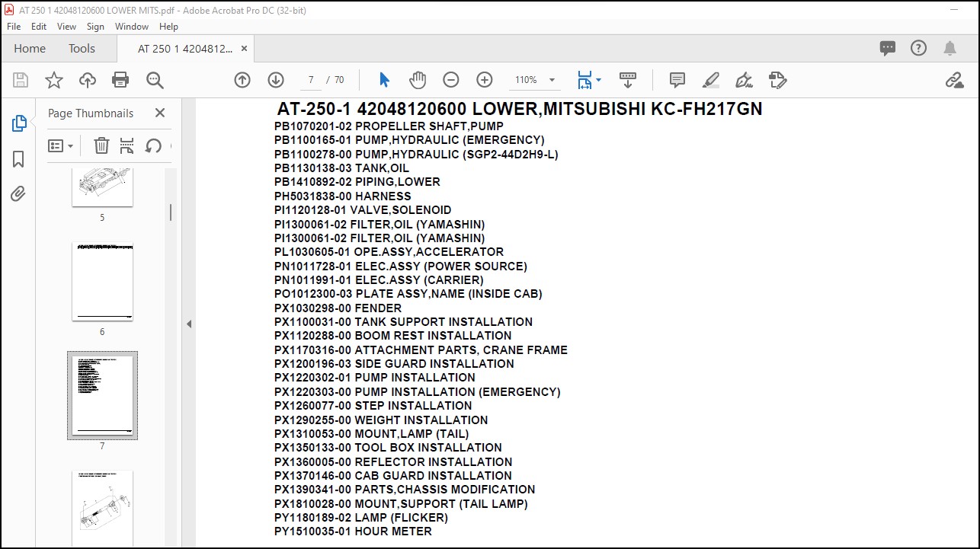Screen dimensions: 980x549
Task: Open the View menu
Action: coord(67,26)
